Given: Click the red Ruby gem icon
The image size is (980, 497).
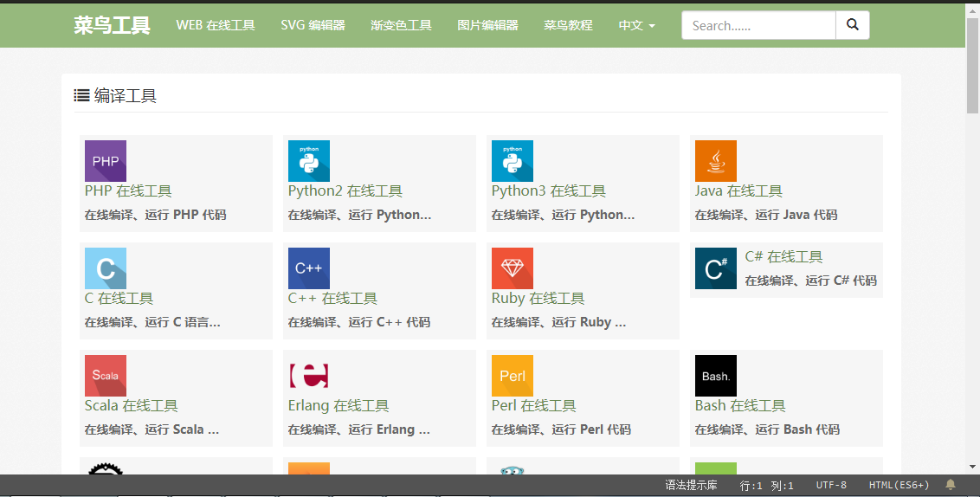Looking at the screenshot, I should (513, 268).
